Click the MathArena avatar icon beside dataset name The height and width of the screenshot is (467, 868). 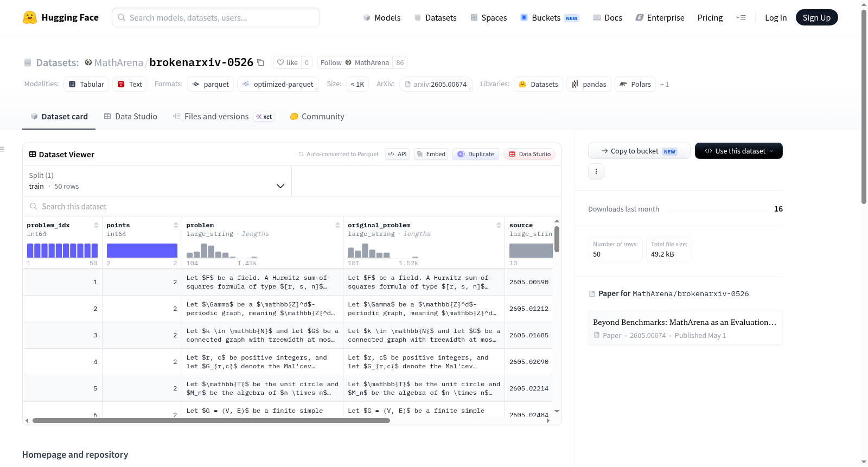coord(88,62)
